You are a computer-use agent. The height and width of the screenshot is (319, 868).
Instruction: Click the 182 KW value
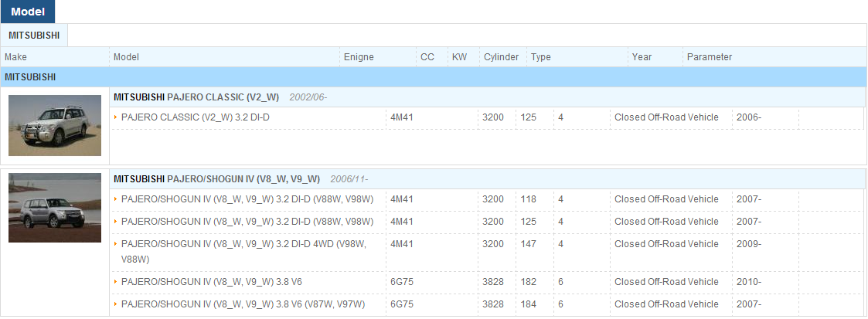point(529,282)
